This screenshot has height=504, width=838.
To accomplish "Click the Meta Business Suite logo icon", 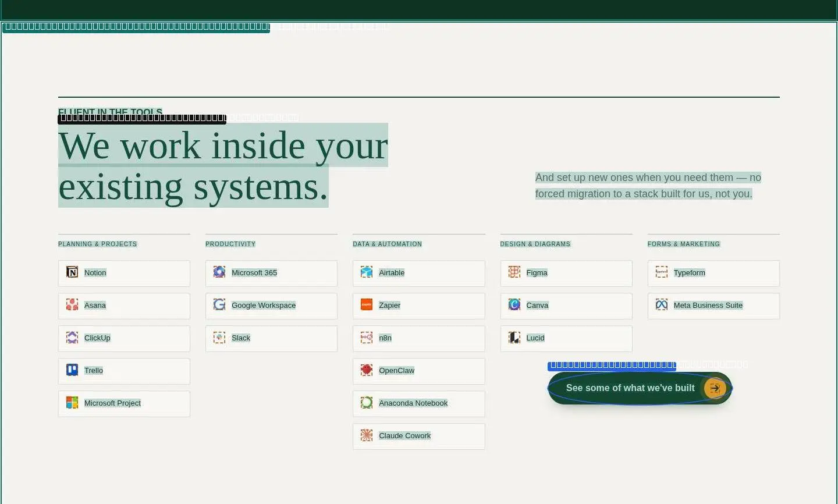I will (x=662, y=304).
